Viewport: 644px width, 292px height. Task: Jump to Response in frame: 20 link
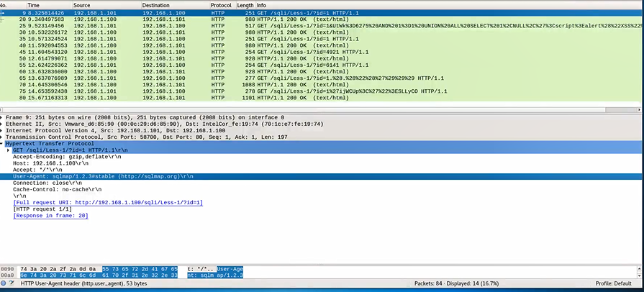50,216
